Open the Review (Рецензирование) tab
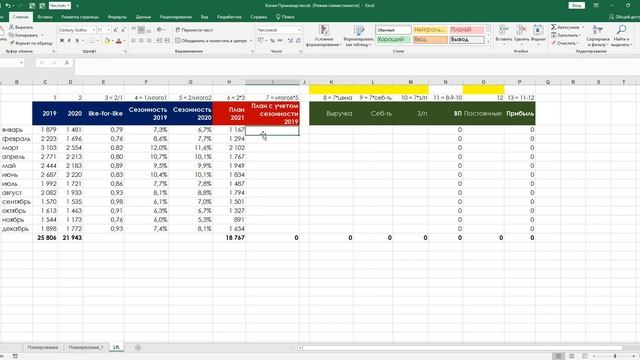 point(176,17)
